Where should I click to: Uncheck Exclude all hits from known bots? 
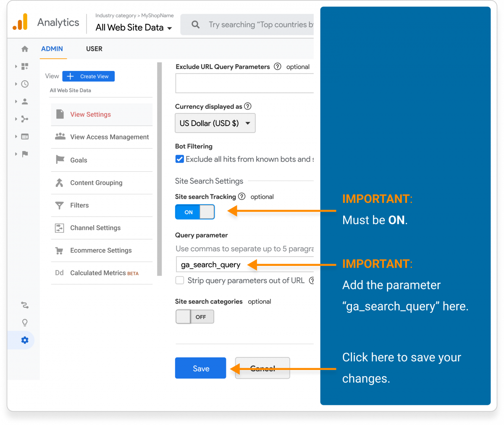coord(179,159)
